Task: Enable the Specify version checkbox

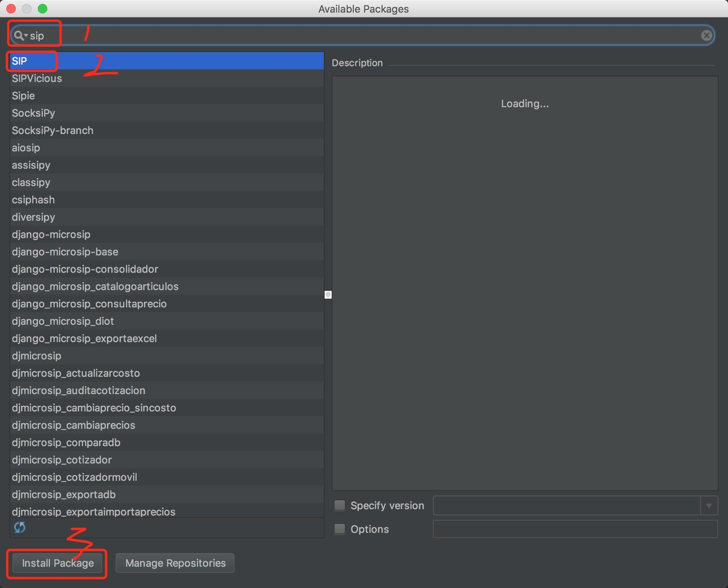Action: (x=340, y=505)
